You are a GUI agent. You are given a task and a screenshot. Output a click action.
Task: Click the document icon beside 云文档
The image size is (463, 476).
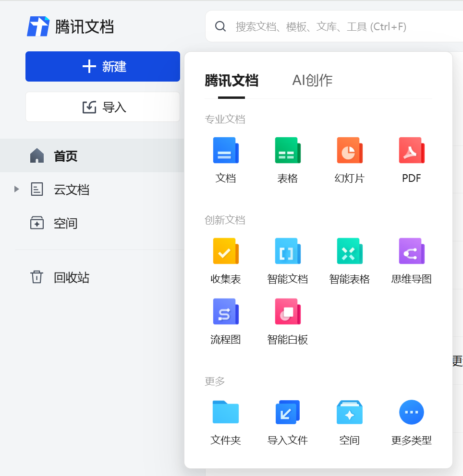click(x=37, y=189)
